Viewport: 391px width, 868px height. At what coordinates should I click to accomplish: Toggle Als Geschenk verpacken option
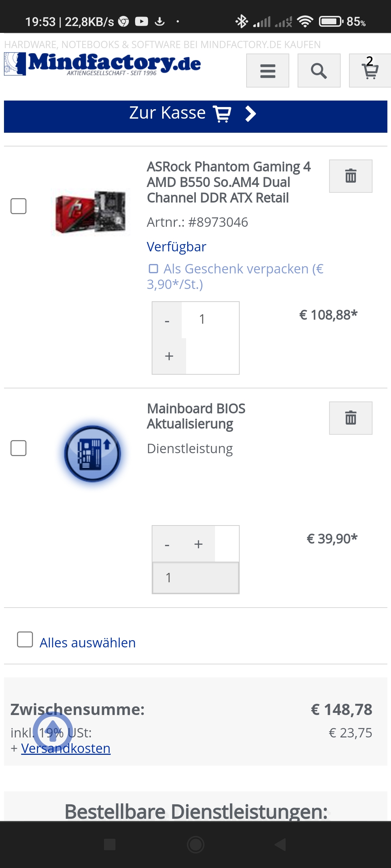point(154,268)
